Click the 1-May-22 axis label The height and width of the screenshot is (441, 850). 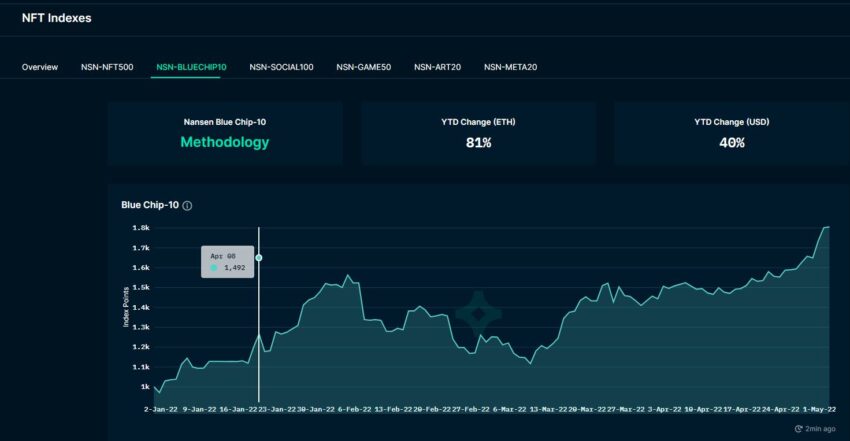(819, 410)
